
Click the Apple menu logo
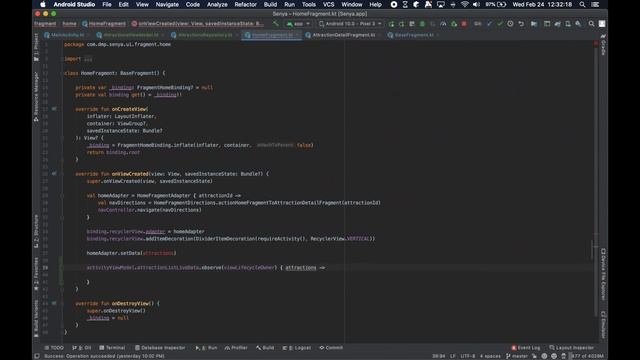(x=43, y=4)
